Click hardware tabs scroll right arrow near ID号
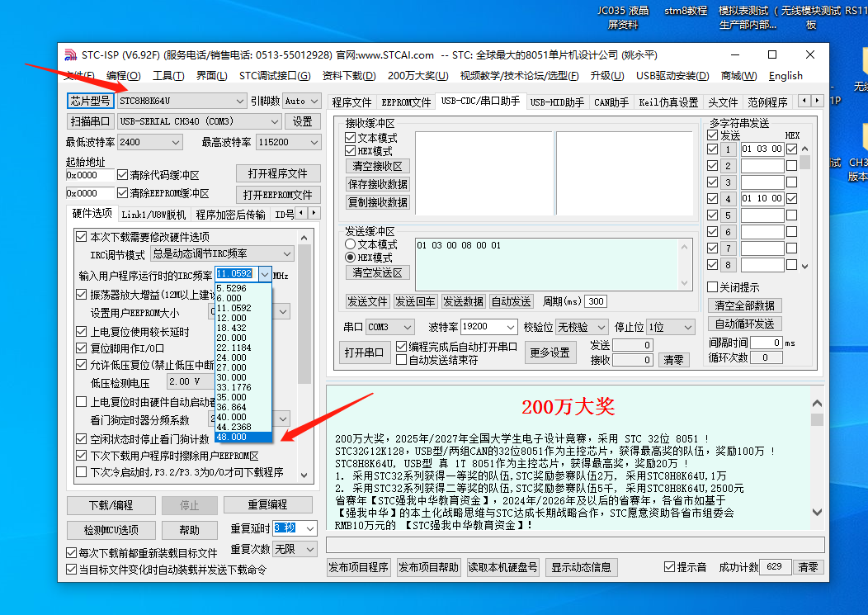 314,213
